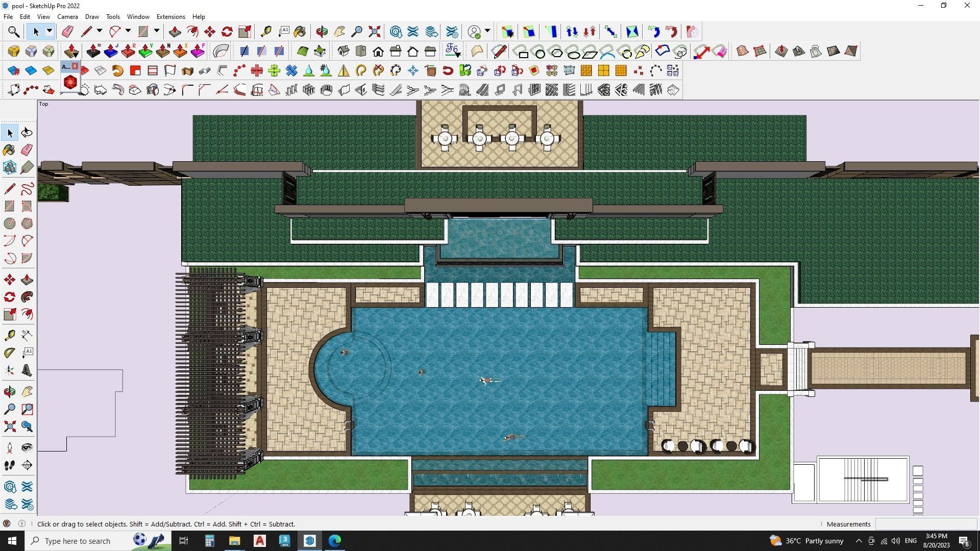Click the Look Around eye icon
This screenshot has width=980, height=551.
[x=27, y=448]
